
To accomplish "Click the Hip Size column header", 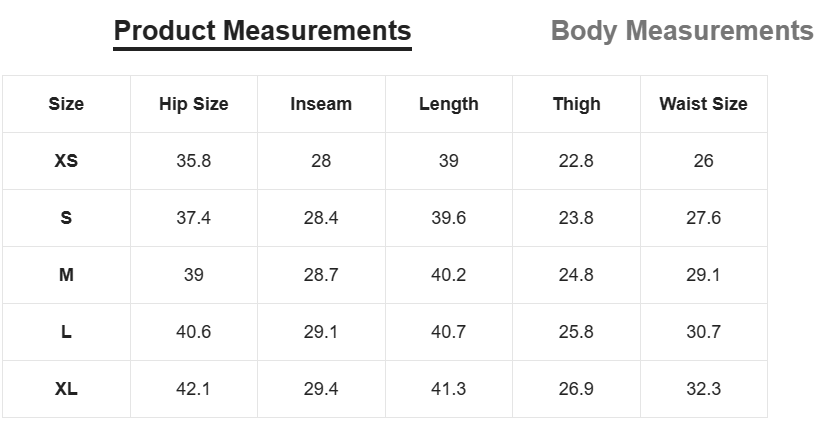I will click(194, 104).
